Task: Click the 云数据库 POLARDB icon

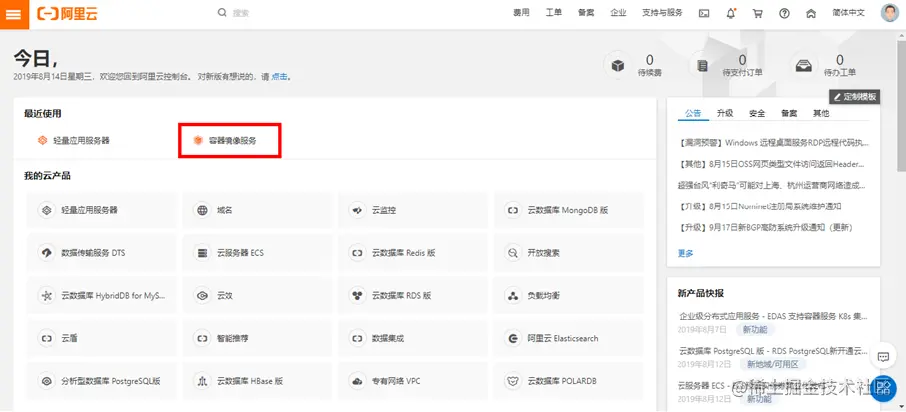Action: pyautogui.click(x=513, y=381)
